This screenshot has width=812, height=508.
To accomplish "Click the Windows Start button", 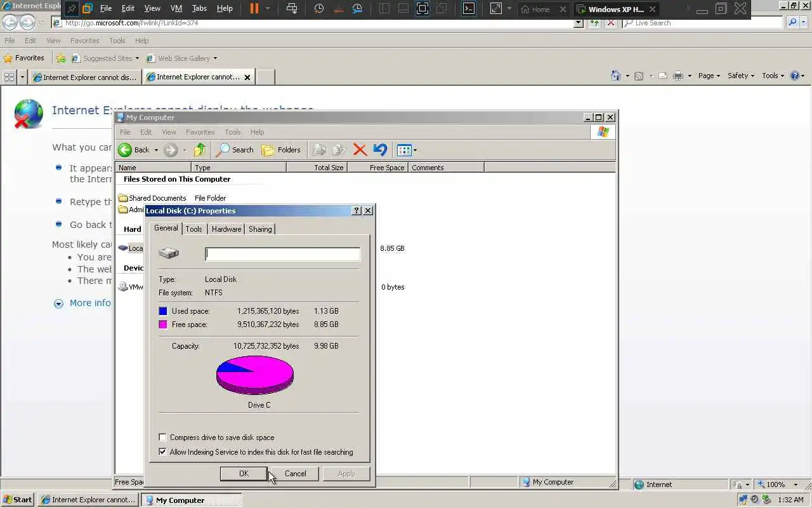I will (x=18, y=500).
